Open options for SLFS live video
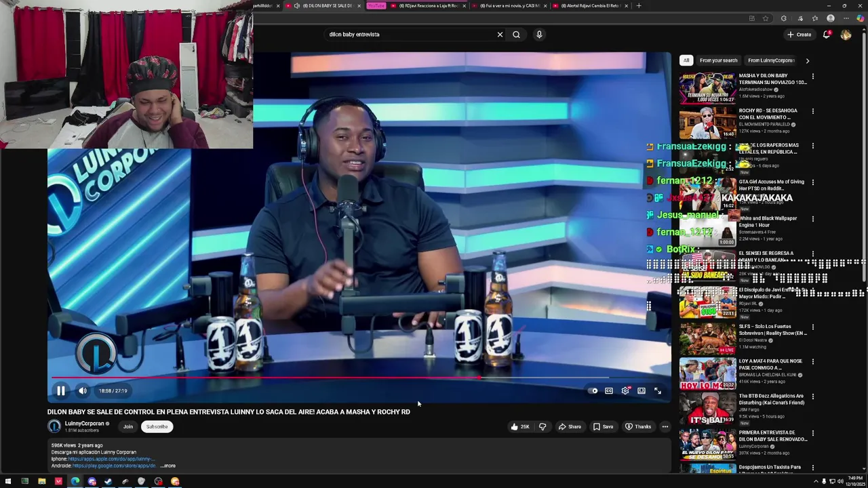868x488 pixels. 812,327
